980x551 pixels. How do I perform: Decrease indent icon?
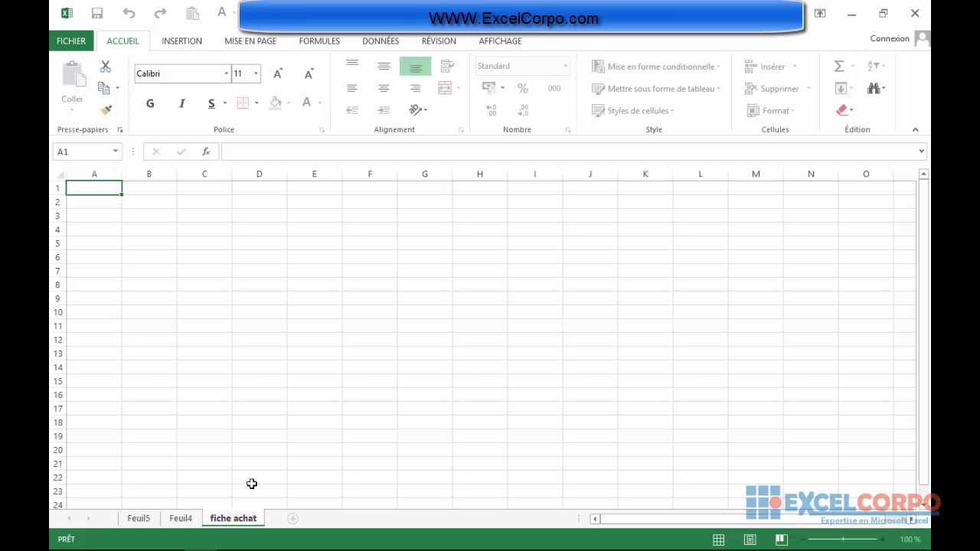coord(352,110)
